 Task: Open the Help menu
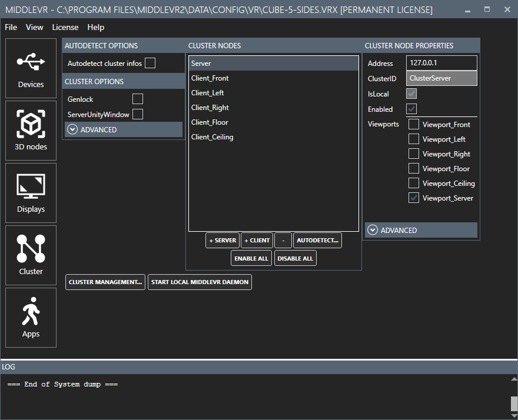coord(96,28)
